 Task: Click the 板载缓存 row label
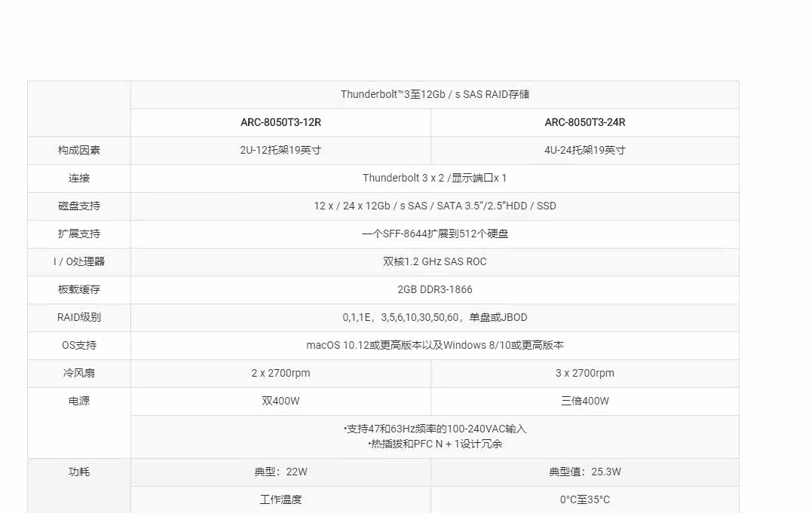coord(78,290)
